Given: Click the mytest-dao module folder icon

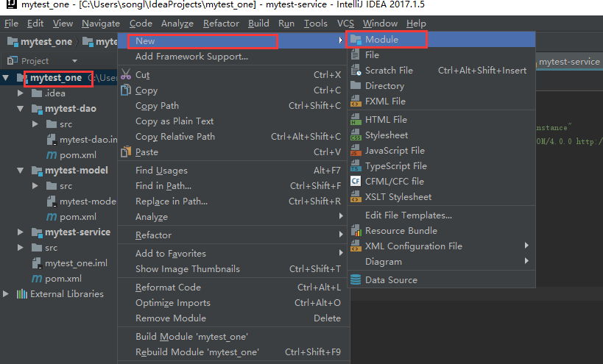Looking at the screenshot, I should pos(37,109).
